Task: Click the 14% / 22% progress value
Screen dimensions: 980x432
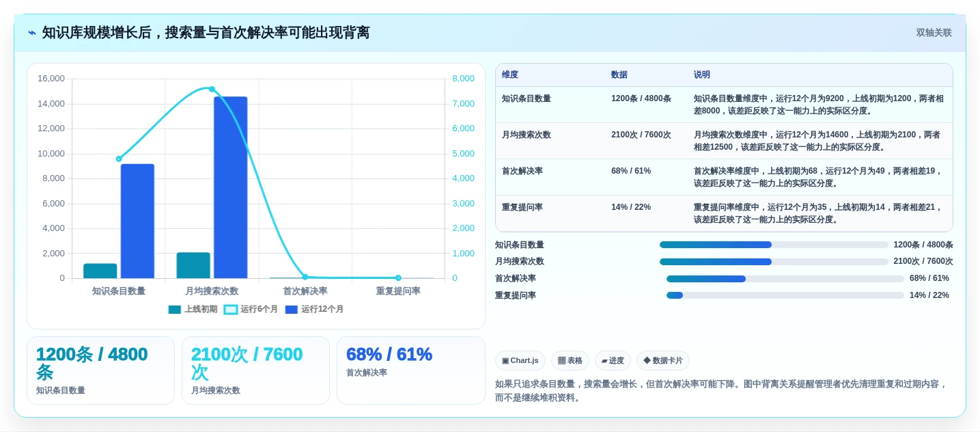Action: [x=929, y=295]
